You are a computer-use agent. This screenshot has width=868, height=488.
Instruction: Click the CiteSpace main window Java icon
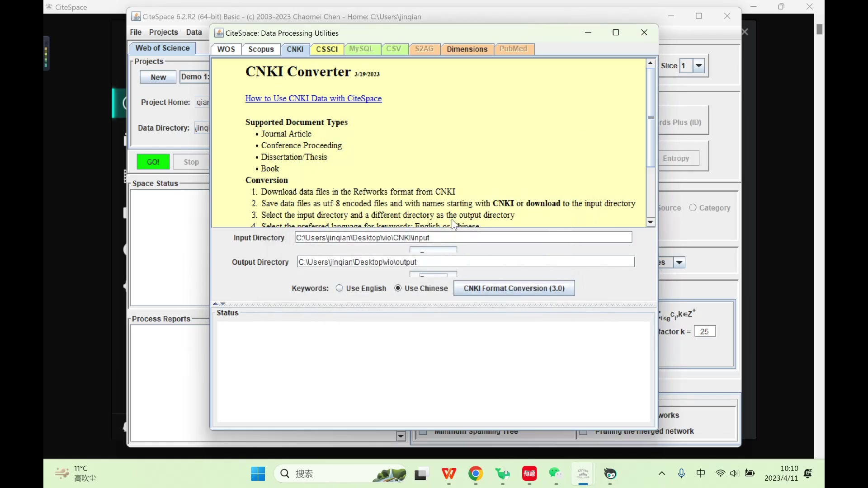(x=136, y=17)
